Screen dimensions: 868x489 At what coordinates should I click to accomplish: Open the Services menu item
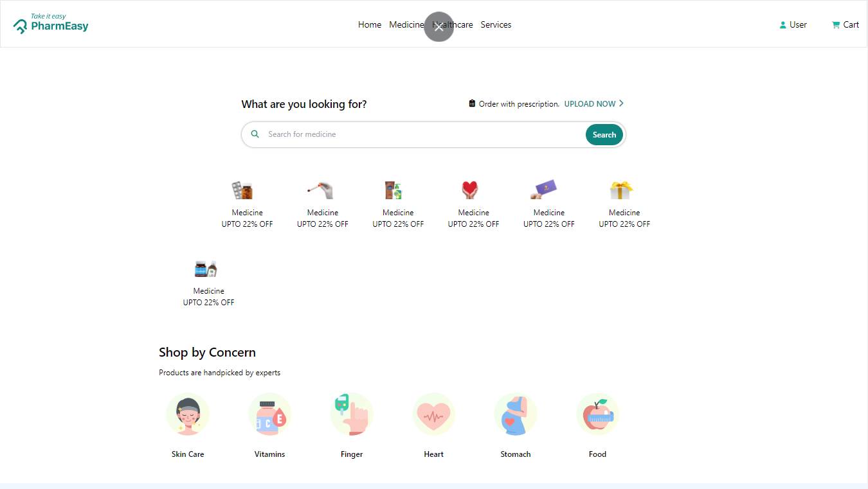tap(496, 25)
